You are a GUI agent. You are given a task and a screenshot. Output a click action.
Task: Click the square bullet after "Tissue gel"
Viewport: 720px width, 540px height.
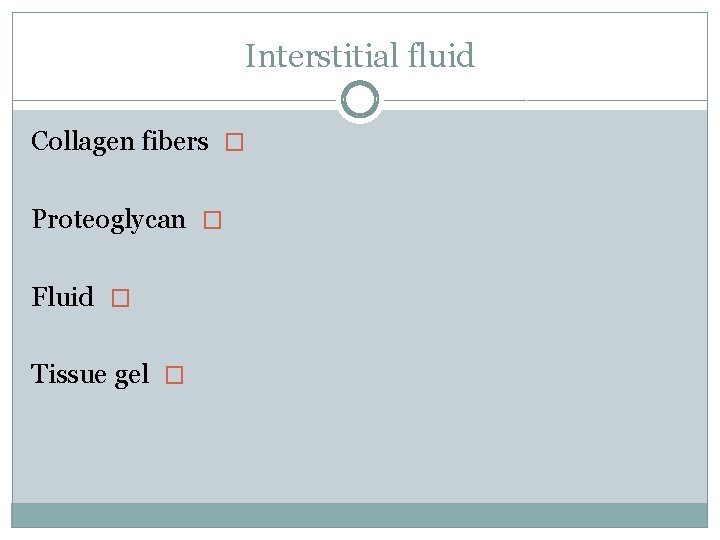pos(174,376)
